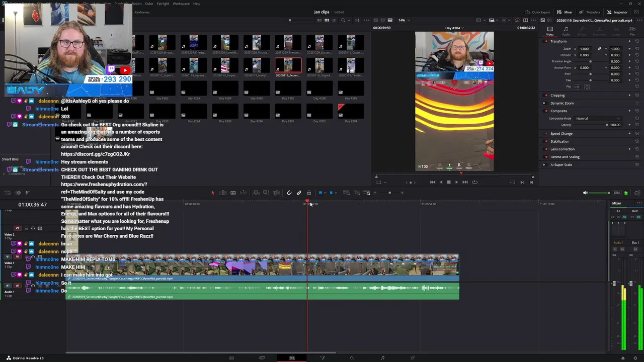Reset Transform with its reset arrow
Viewport: 644px width, 362px height.
pos(637,41)
